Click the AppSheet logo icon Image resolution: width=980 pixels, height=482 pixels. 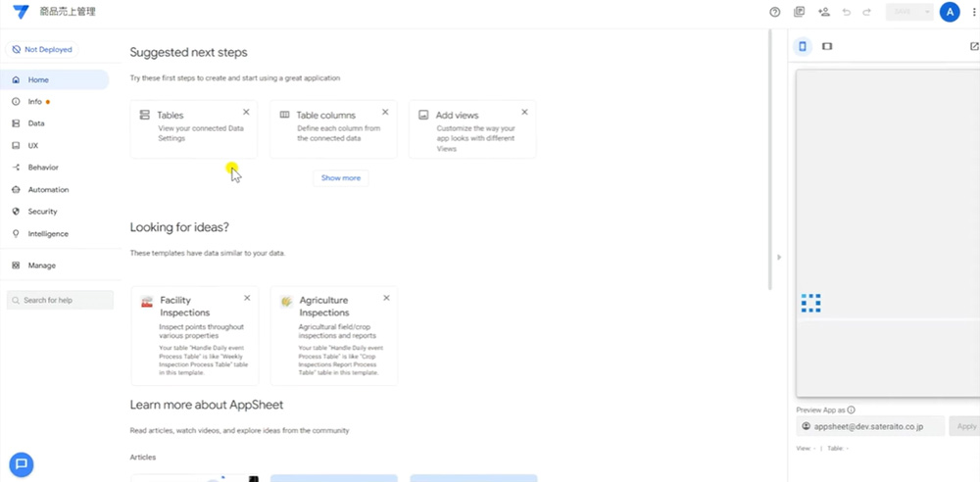point(21,12)
